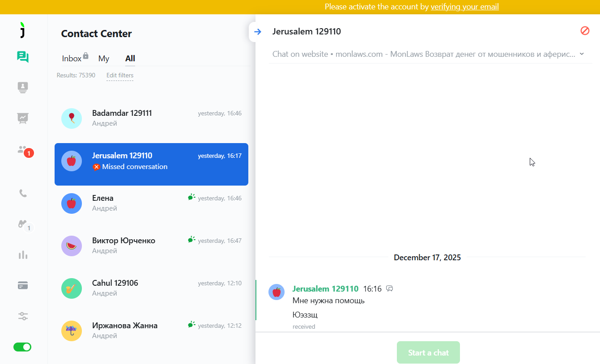Open the presentation chart board icon
The height and width of the screenshot is (364, 600).
23,118
